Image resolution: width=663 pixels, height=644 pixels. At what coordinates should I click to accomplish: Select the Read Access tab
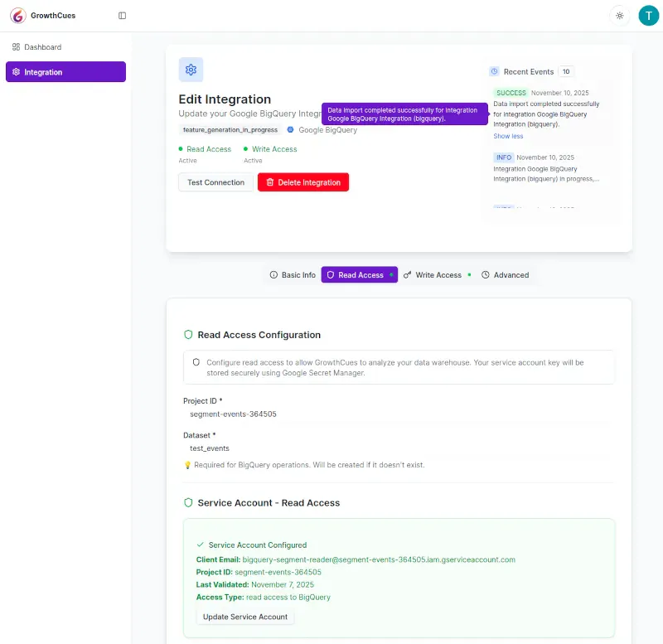360,275
